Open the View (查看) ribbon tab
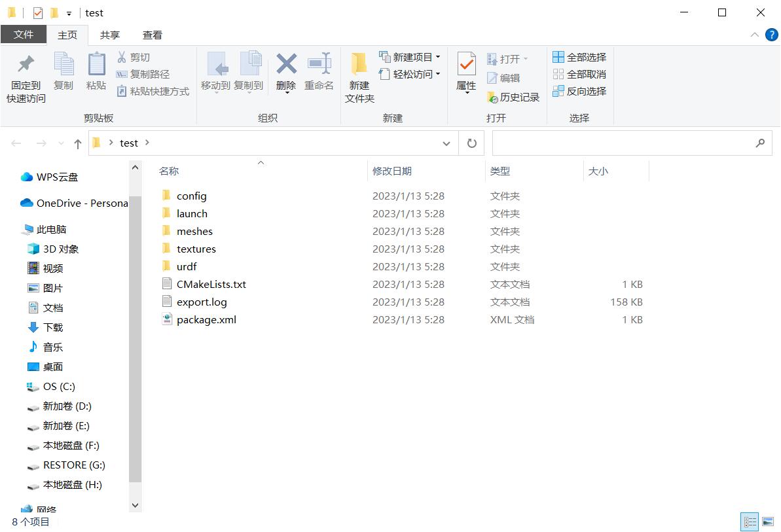The width and height of the screenshot is (781, 532). pos(153,35)
